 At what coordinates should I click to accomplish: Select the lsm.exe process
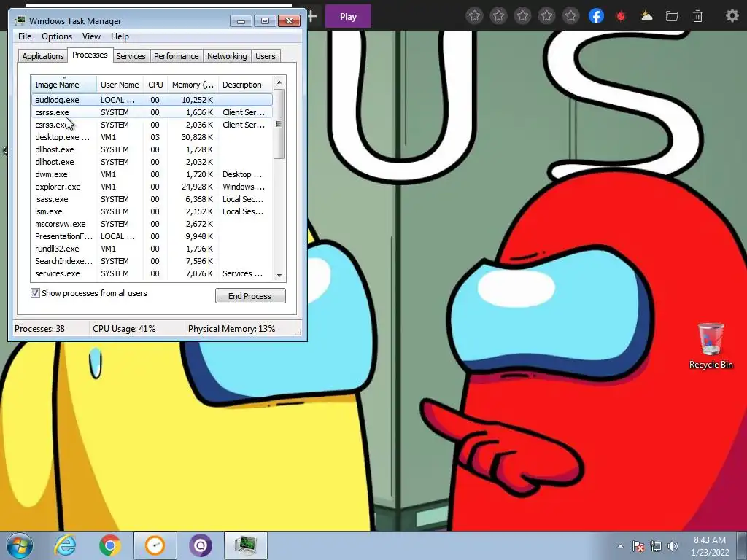pyautogui.click(x=152, y=211)
